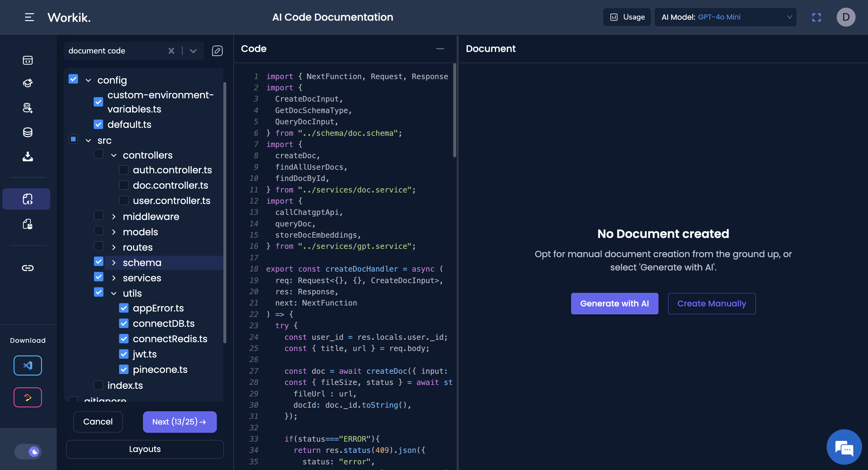Uncheck the services folder checkbox
Image resolution: width=868 pixels, height=470 pixels.
click(98, 277)
